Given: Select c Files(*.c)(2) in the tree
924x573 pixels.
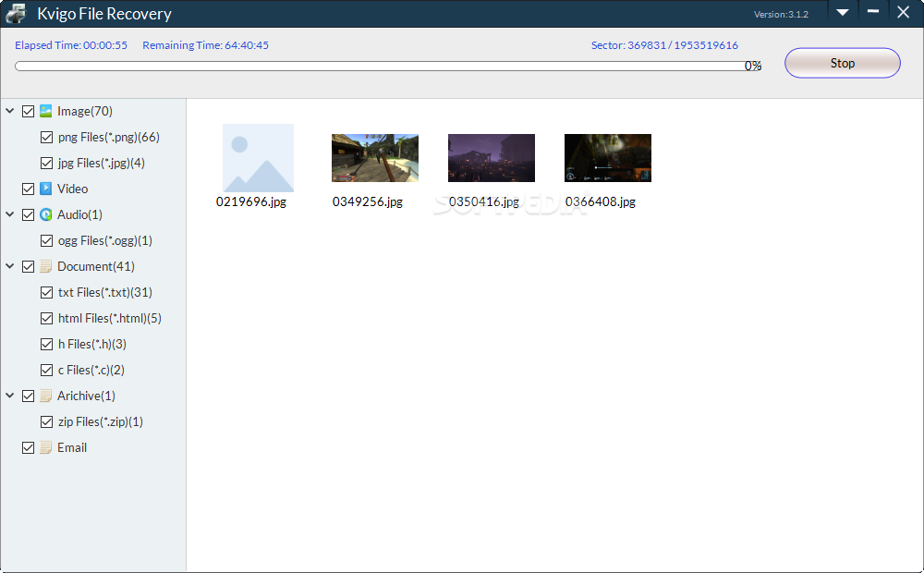Looking at the screenshot, I should pyautogui.click(x=91, y=371).
